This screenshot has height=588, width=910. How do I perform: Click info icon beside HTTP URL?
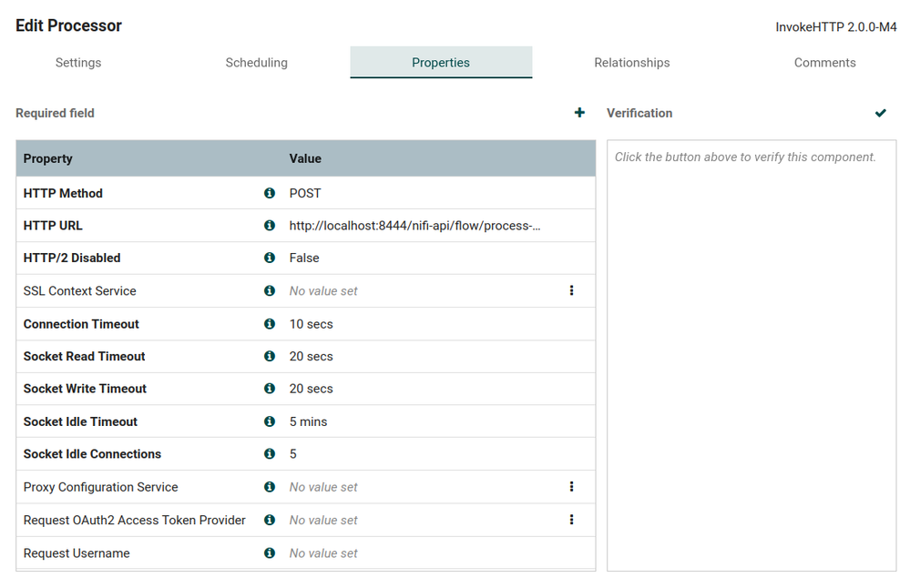click(270, 226)
